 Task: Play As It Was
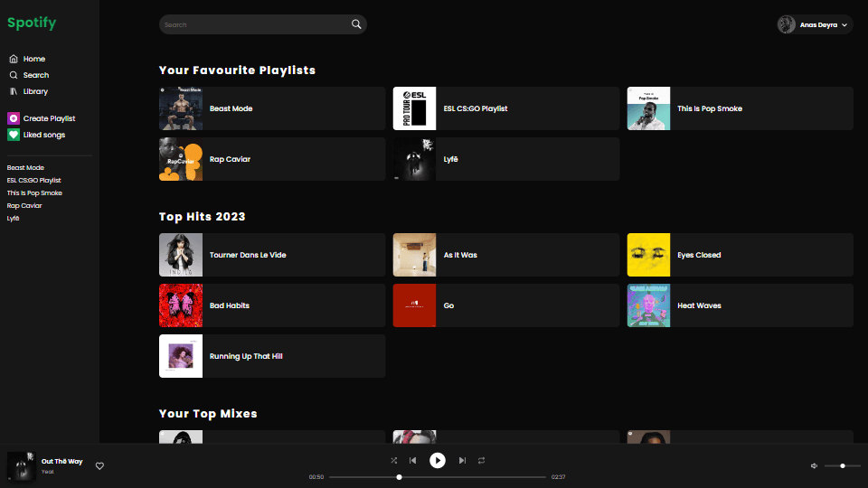click(506, 255)
